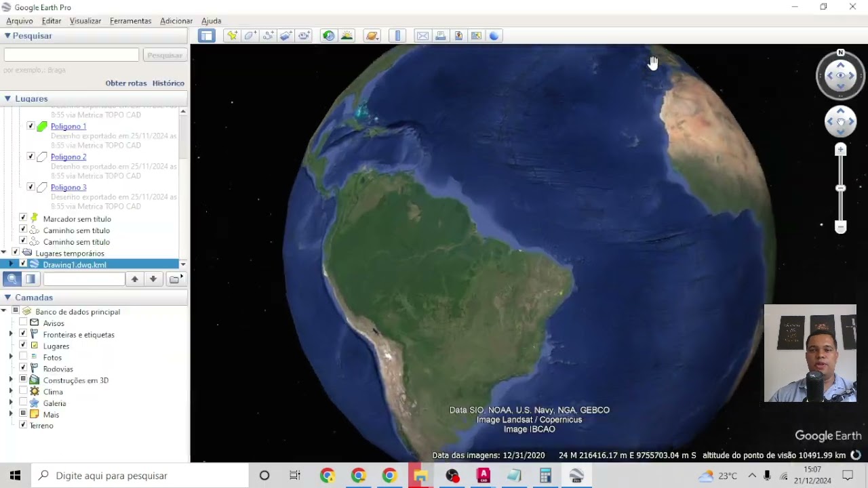The width and height of the screenshot is (868, 488).
Task: Expand the Construções em 3D node
Action: [x=11, y=380]
